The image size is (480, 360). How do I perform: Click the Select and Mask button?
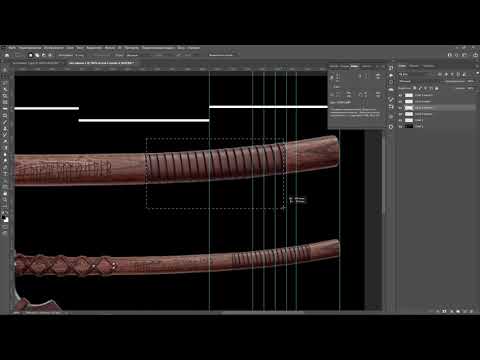[x=221, y=55]
